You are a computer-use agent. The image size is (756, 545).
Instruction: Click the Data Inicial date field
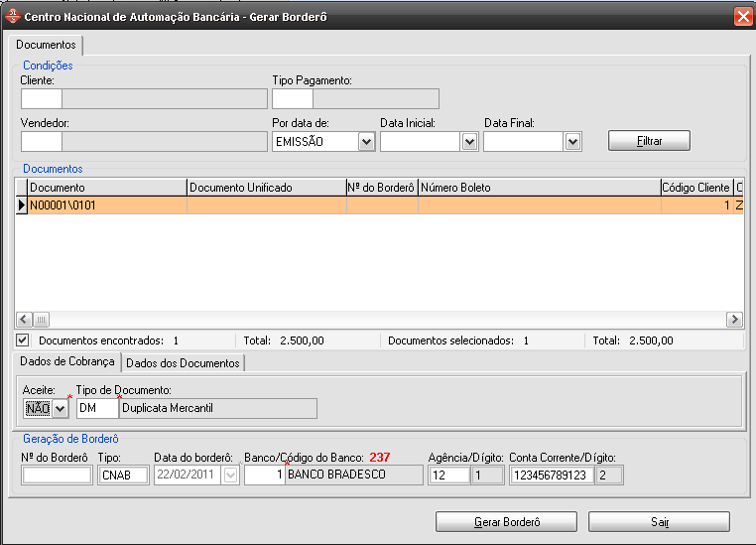[421, 142]
